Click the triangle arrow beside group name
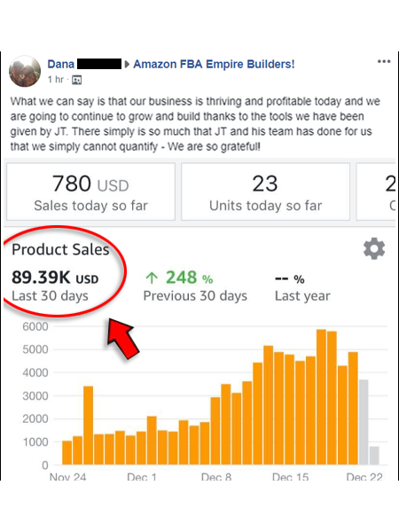 point(127,64)
